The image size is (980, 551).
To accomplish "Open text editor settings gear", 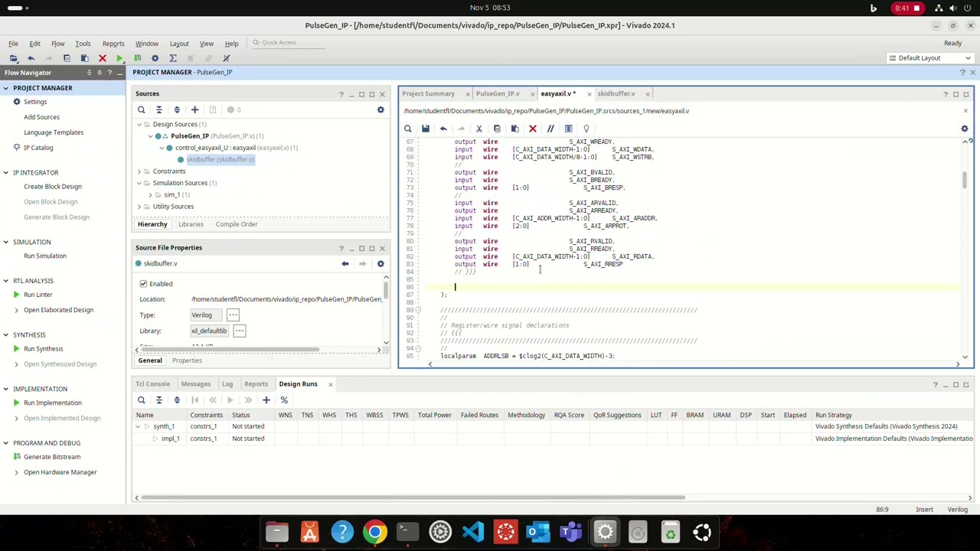I will [965, 129].
